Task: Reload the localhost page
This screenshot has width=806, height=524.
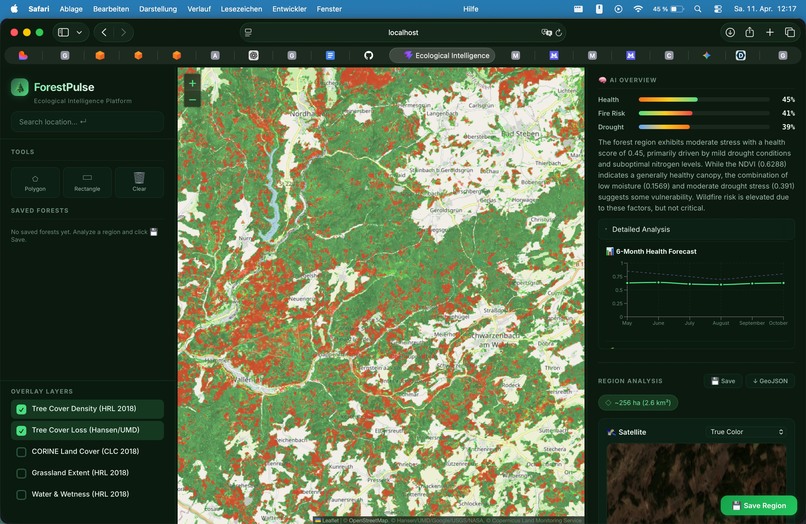Action: point(559,32)
